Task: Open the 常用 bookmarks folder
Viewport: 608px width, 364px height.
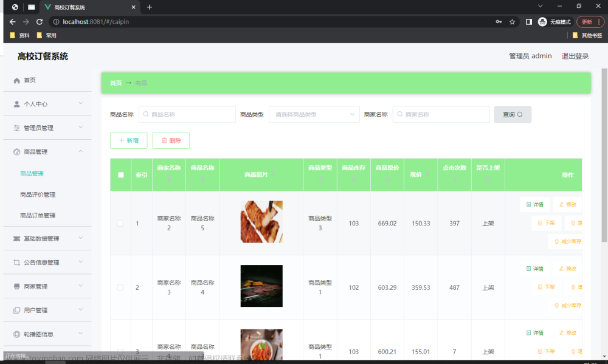Action: (x=47, y=35)
